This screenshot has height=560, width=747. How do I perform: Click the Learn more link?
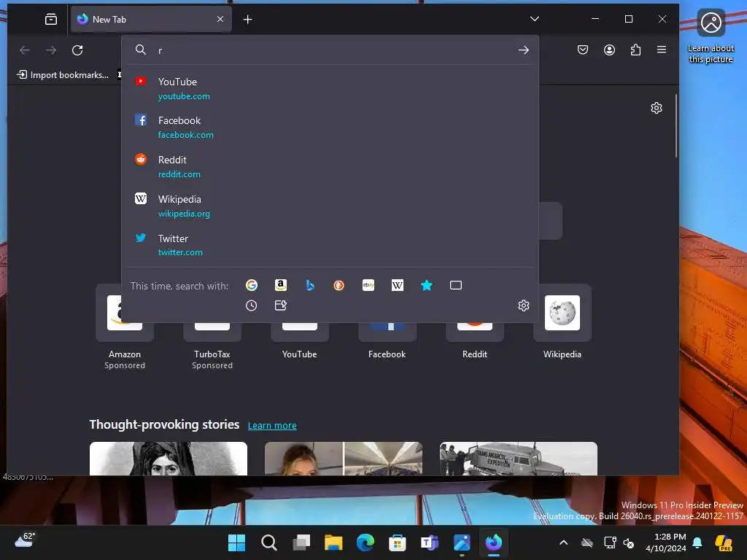pos(272,426)
